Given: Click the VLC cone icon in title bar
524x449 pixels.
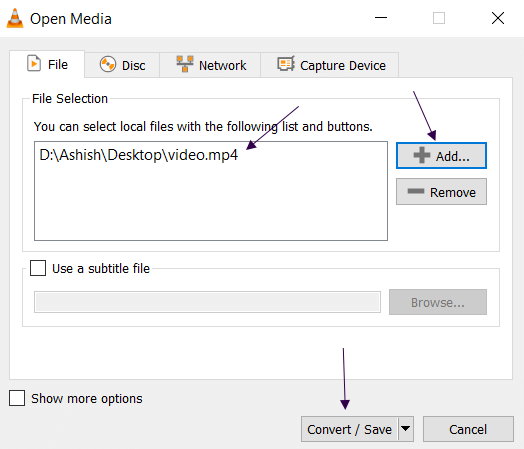Looking at the screenshot, I should point(15,18).
